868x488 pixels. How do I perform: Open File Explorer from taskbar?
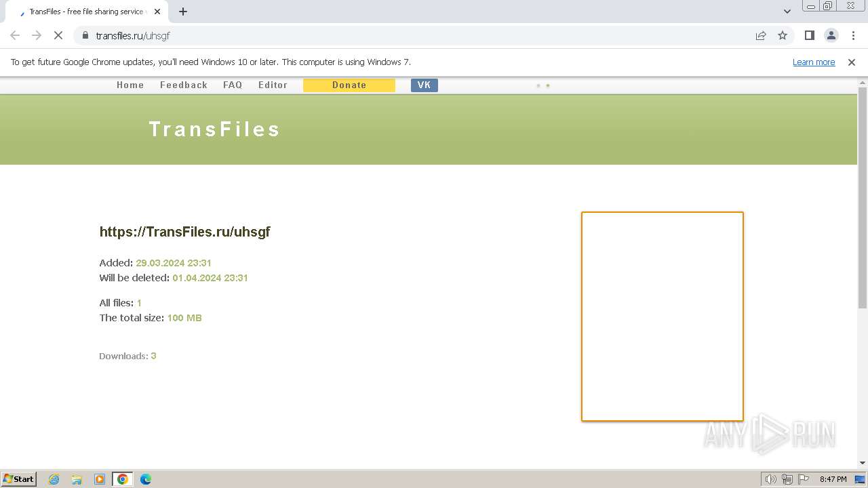click(x=77, y=479)
